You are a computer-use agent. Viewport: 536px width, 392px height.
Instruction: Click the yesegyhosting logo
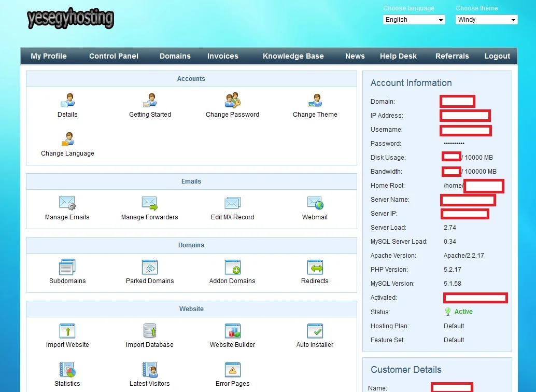click(70, 19)
